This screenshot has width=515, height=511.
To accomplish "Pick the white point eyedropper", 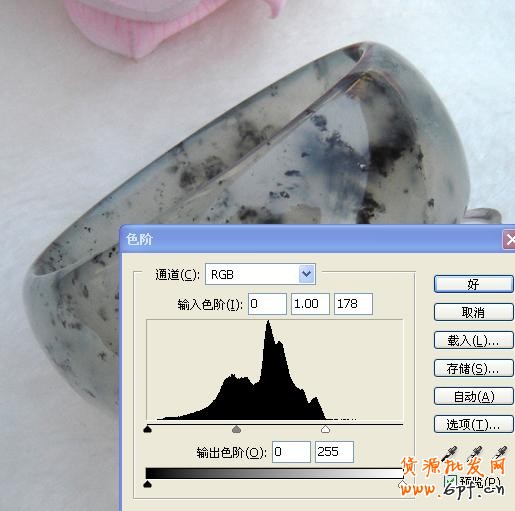I will click(x=499, y=455).
